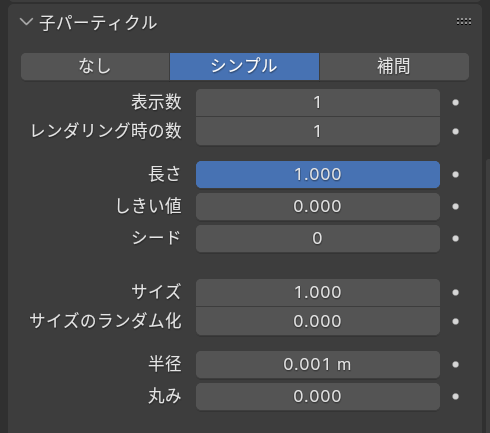Viewport: 490px width, 433px height.
Task: Click the しきい値 value field
Action: [x=318, y=206]
